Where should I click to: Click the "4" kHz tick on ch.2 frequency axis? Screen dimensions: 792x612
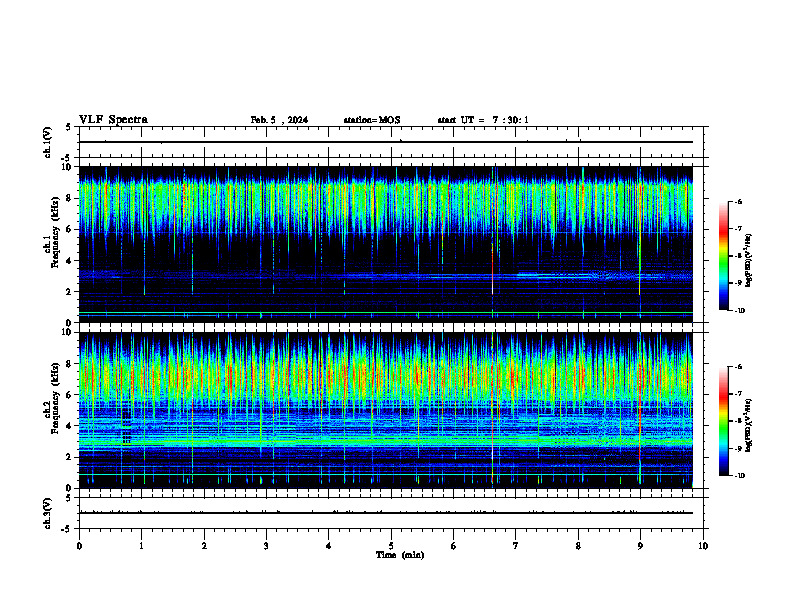70,426
